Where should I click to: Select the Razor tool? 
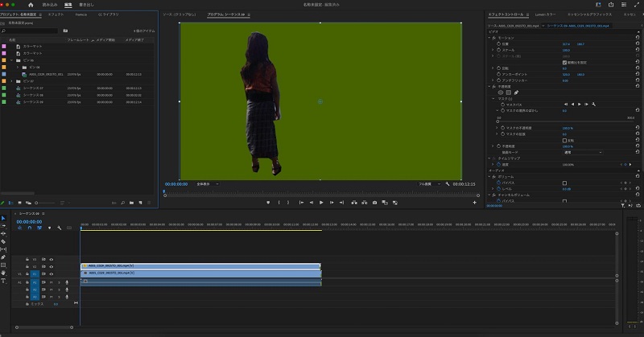(3, 241)
